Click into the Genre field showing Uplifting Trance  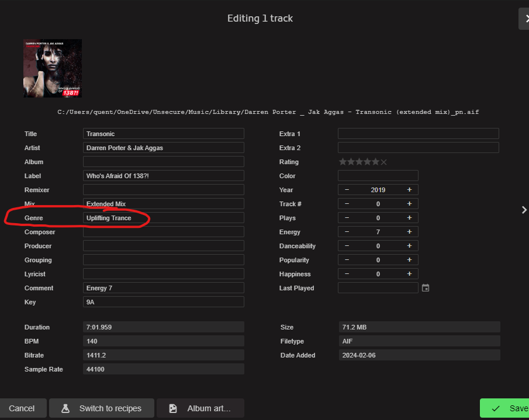(x=163, y=217)
